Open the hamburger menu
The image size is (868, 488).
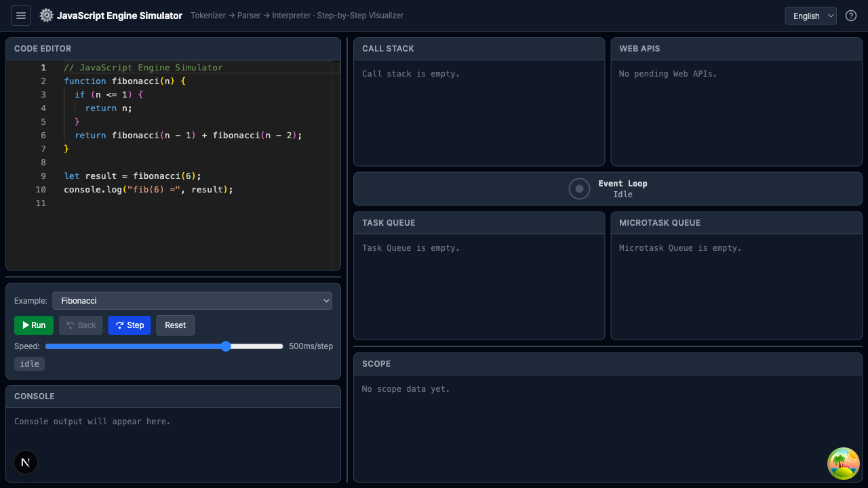[x=21, y=16]
